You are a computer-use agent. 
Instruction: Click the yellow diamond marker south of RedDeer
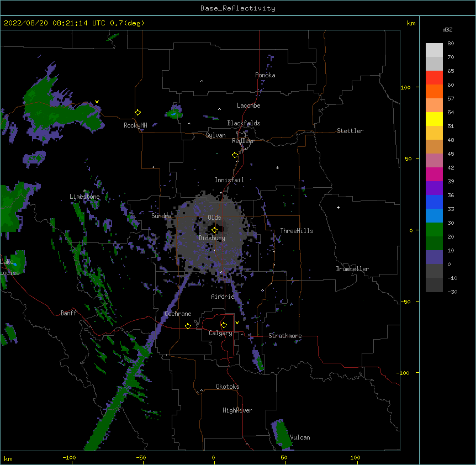coord(235,155)
